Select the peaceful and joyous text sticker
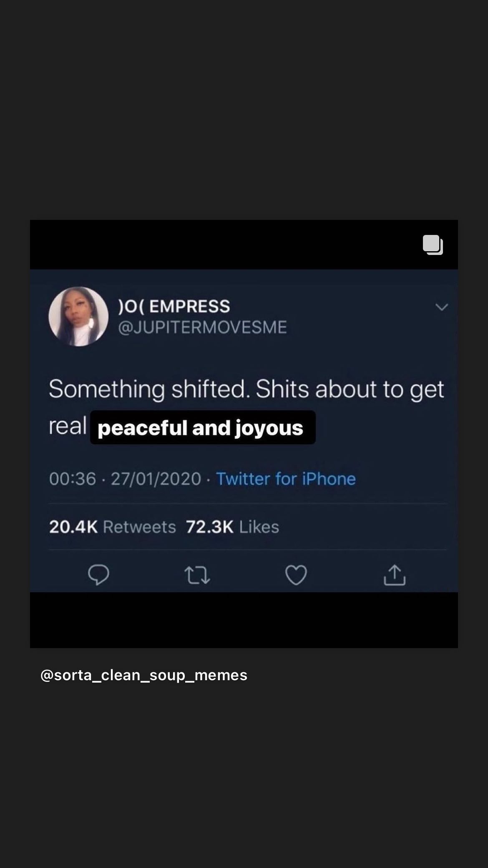The width and height of the screenshot is (488, 868). click(203, 428)
